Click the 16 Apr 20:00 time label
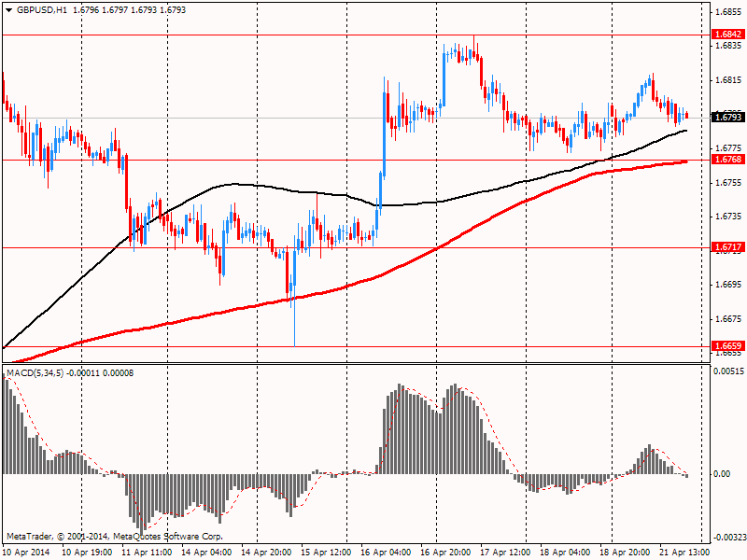Screen dimensions: 747x560 [x=446, y=553]
